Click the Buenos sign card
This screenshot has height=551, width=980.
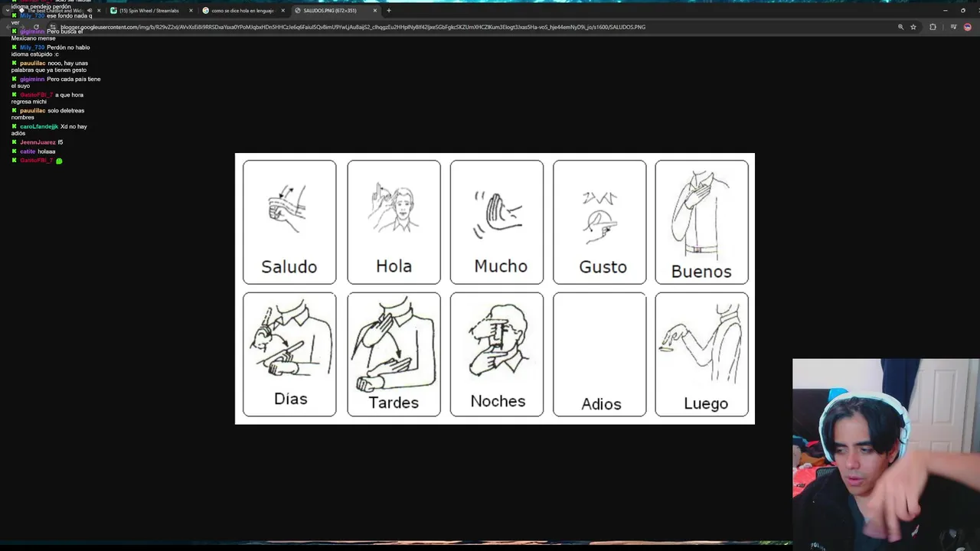(701, 222)
